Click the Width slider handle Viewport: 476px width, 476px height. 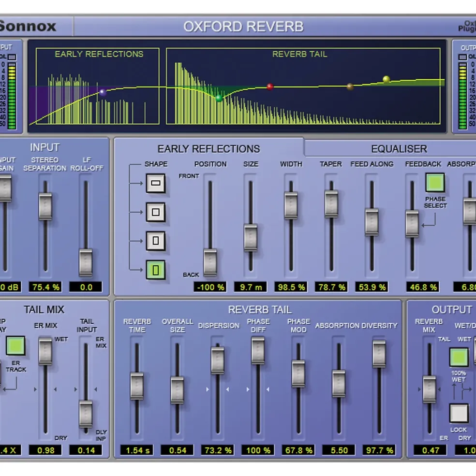tap(291, 205)
